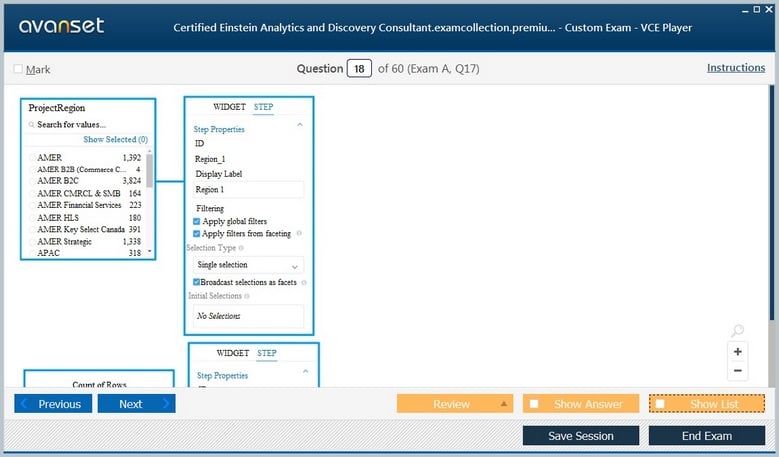
Task: Click the zoom out minus icon
Action: (737, 371)
